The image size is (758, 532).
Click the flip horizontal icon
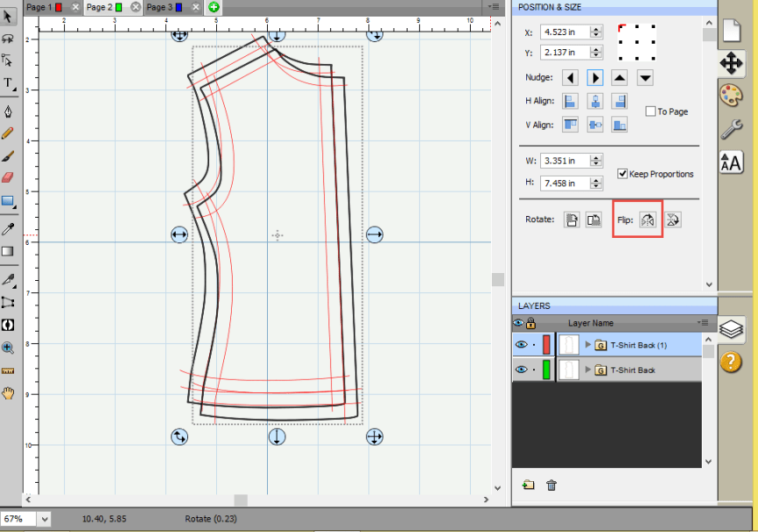[x=648, y=219]
